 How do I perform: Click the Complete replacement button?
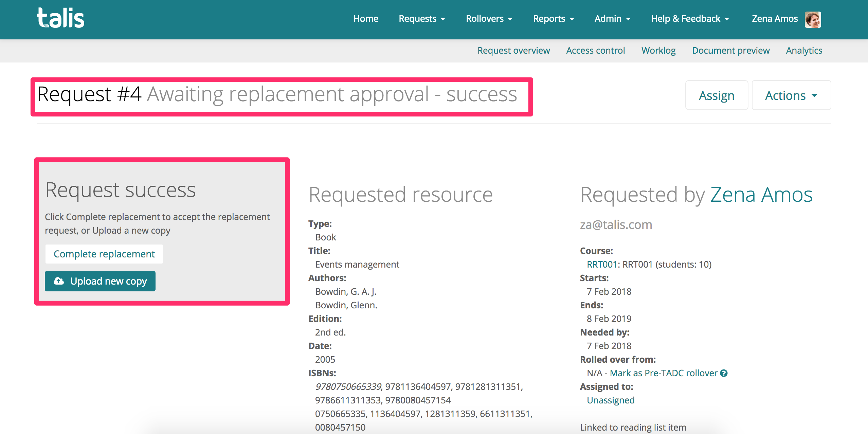[x=104, y=254]
